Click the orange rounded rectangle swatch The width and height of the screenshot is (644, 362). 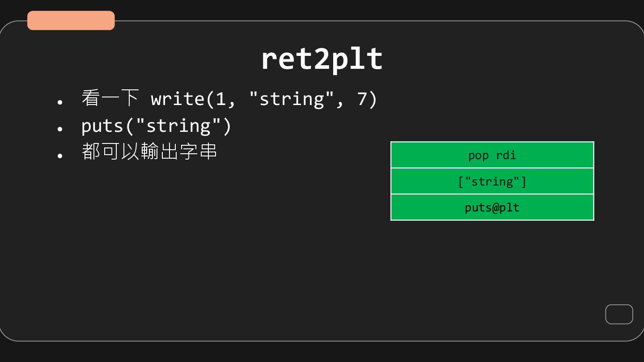[71, 21]
